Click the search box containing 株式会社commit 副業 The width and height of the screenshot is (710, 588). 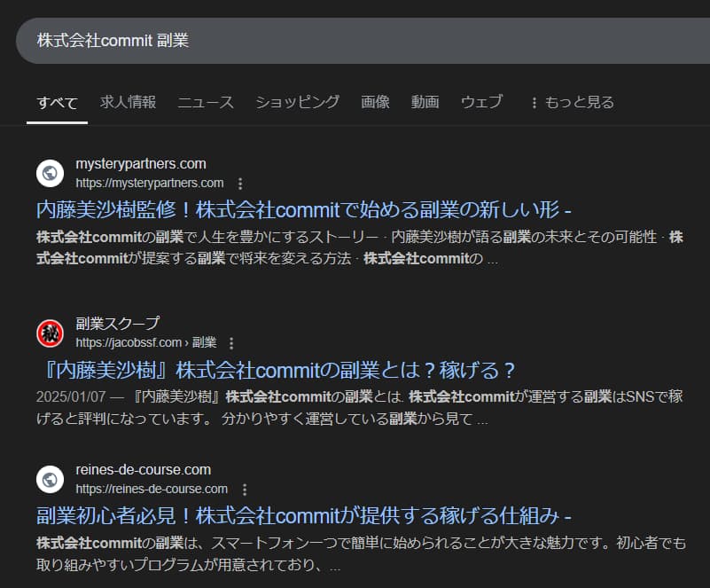tap(363, 41)
